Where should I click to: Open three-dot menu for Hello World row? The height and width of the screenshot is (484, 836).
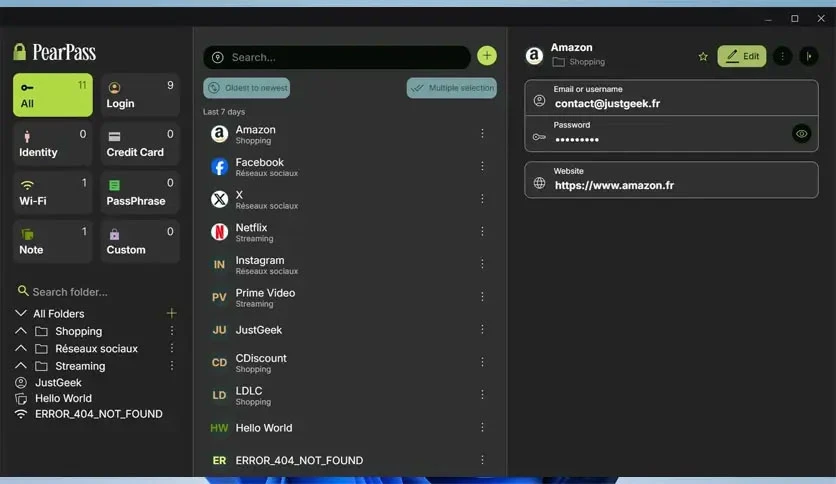click(x=482, y=427)
